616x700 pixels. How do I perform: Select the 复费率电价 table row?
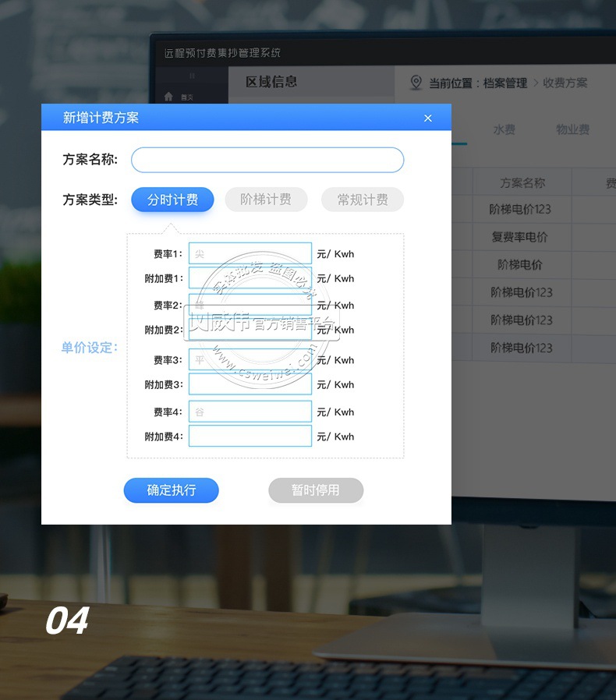pos(534,237)
